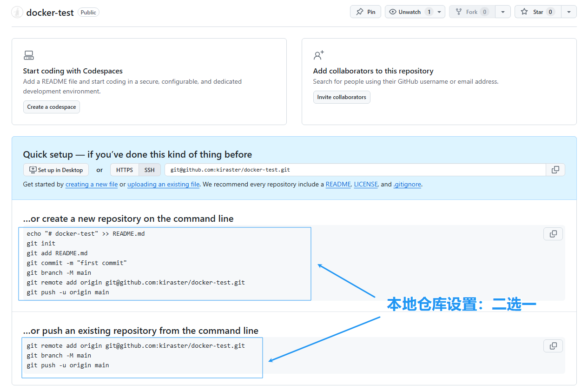Create a codespace
Screen dimensions: 588x391
tap(52, 107)
